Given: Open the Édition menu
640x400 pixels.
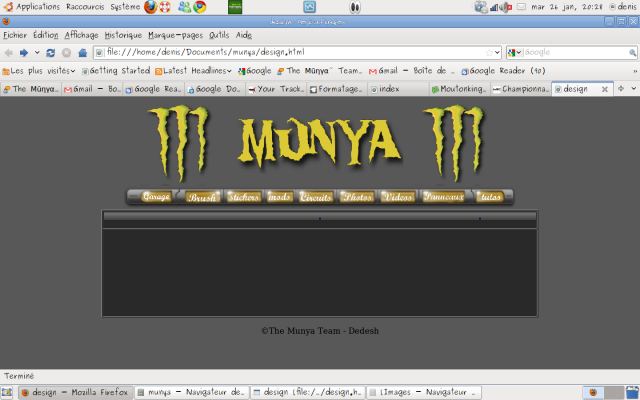Looking at the screenshot, I should tap(46, 35).
